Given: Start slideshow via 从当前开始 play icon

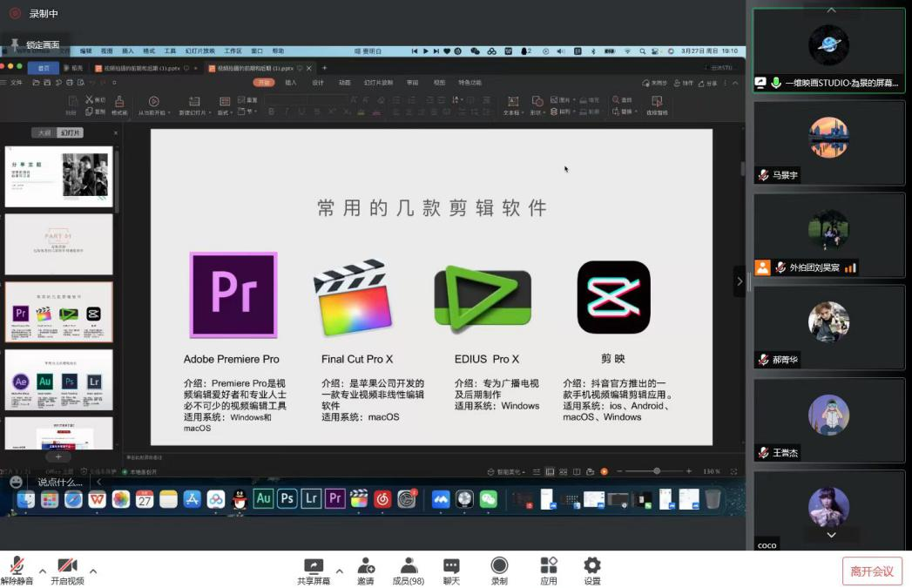Looking at the screenshot, I should [x=153, y=102].
